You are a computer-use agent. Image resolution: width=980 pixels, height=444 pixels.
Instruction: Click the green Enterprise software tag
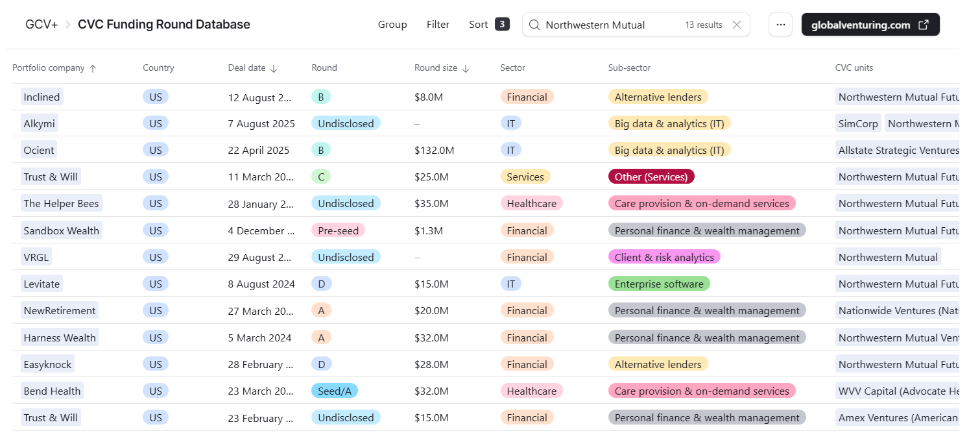(x=658, y=284)
